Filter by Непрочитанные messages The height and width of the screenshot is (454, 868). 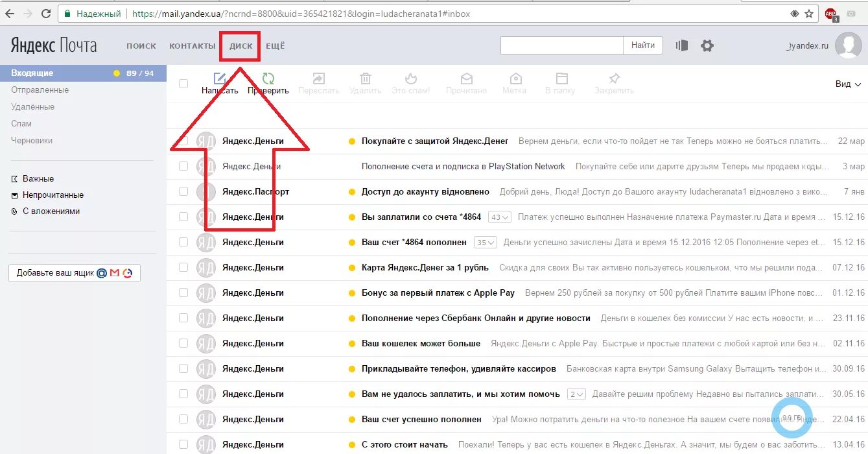53,195
